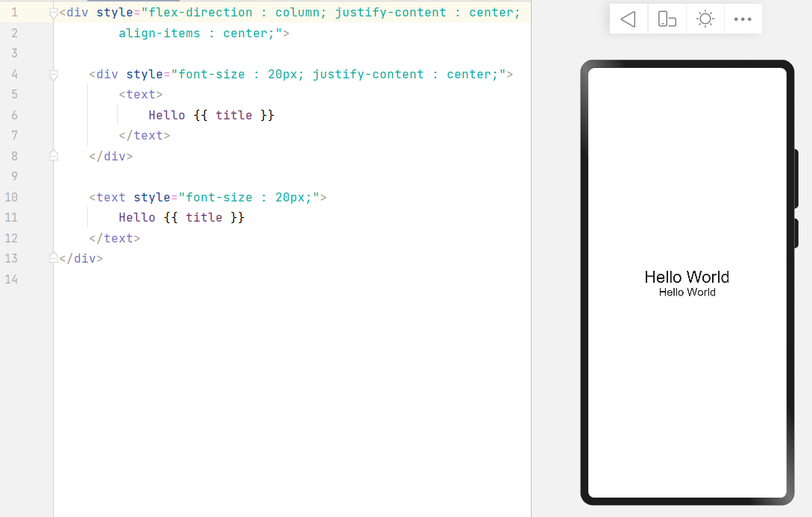
Task: Click the small Hello World text in preview
Action: [x=687, y=292]
